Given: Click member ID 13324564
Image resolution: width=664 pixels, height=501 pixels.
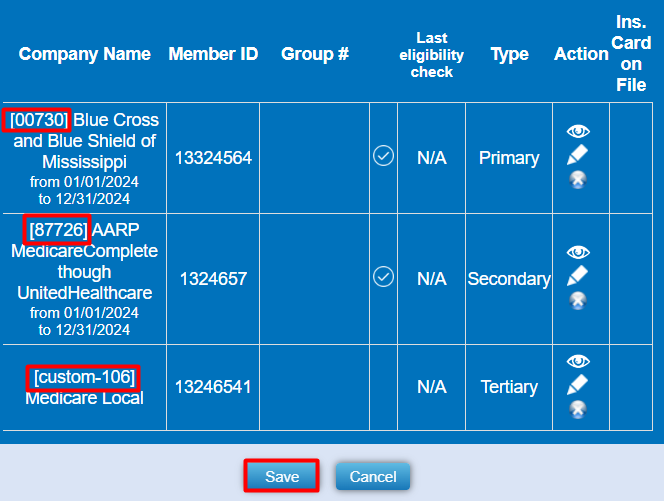Looking at the screenshot, I should pyautogui.click(x=213, y=158).
